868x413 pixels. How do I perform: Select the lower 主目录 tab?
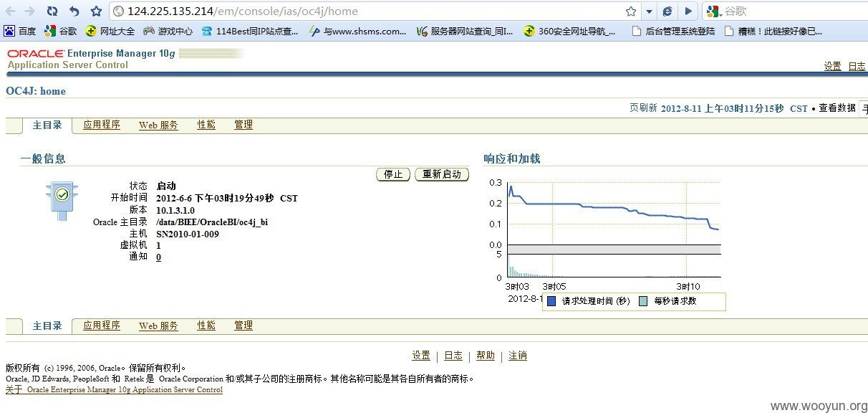click(47, 326)
